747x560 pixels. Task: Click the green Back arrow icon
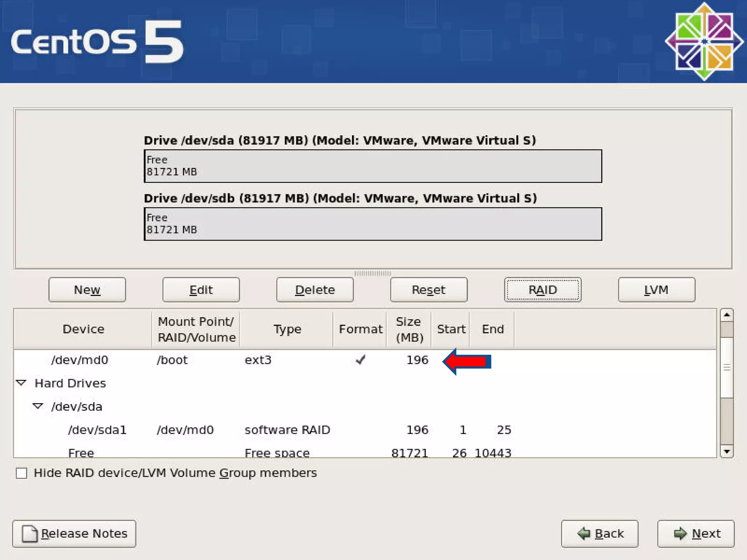tap(584, 534)
